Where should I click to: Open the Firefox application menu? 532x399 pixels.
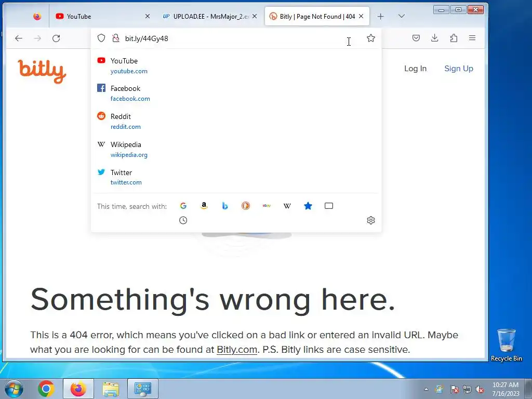pyautogui.click(x=472, y=38)
